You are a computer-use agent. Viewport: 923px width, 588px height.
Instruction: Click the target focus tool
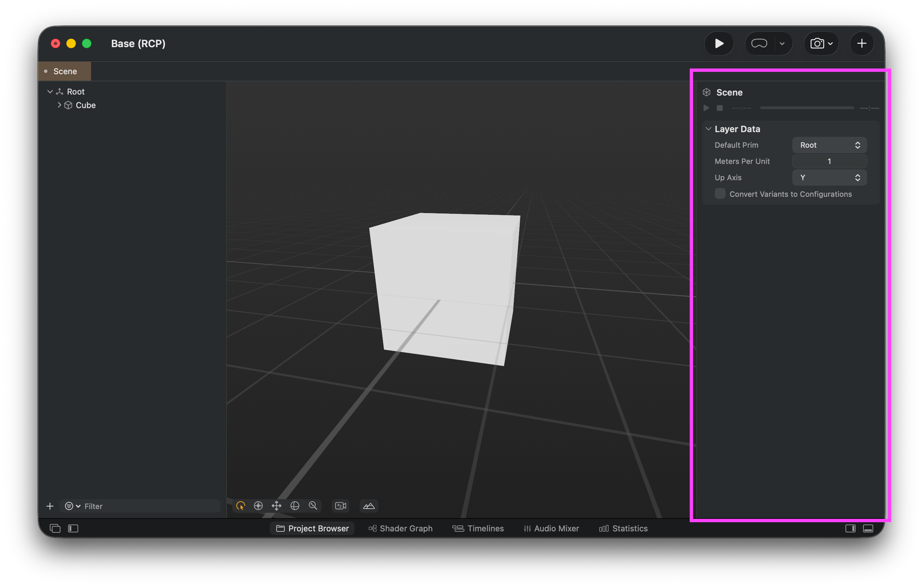[258, 506]
